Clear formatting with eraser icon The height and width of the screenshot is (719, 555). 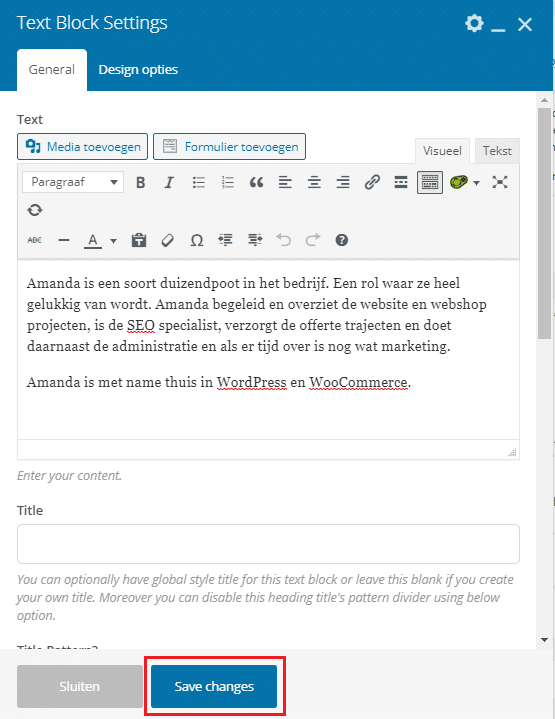pos(167,240)
